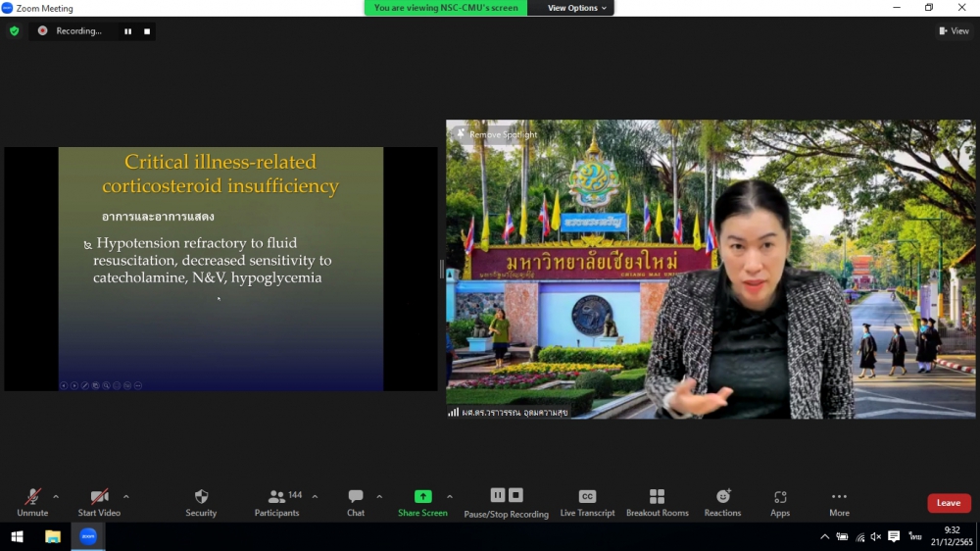
Task: Stop recording from the top recording indicator
Action: coord(147,31)
